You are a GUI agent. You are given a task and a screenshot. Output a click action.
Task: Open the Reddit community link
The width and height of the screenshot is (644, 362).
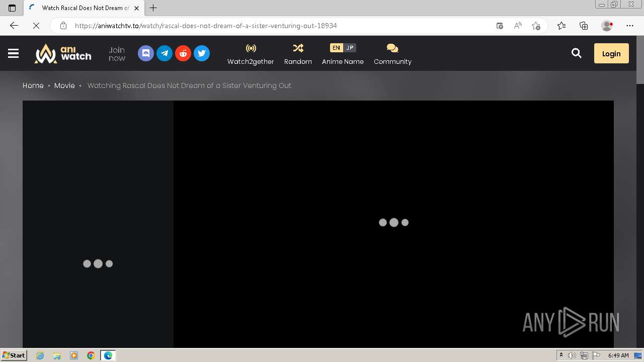click(x=183, y=53)
